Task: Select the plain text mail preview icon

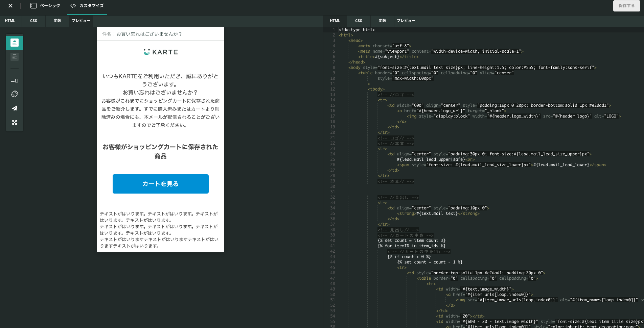Action: (x=15, y=57)
